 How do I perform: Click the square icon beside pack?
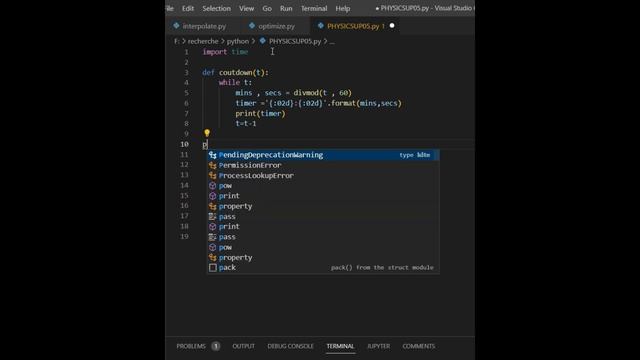(x=212, y=268)
